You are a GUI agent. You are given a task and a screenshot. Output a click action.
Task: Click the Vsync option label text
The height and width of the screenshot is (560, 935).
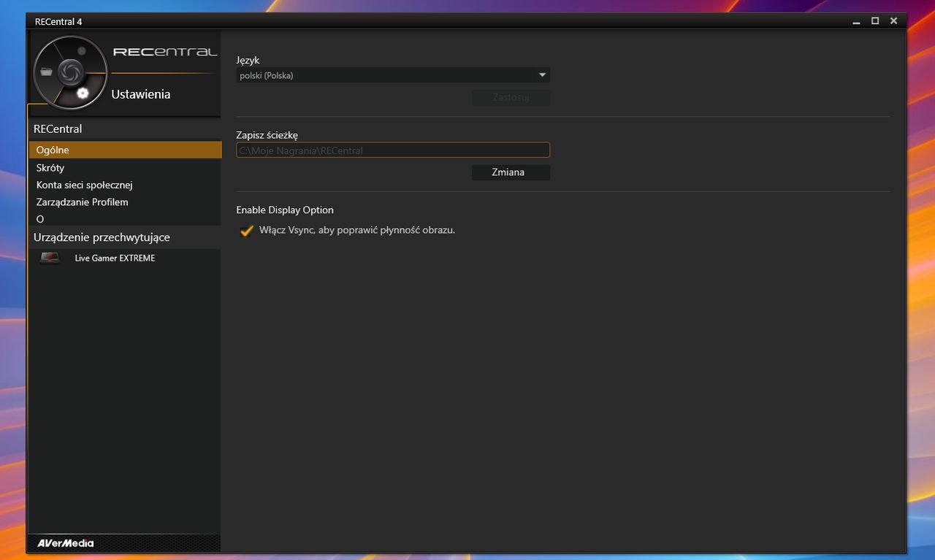click(357, 230)
